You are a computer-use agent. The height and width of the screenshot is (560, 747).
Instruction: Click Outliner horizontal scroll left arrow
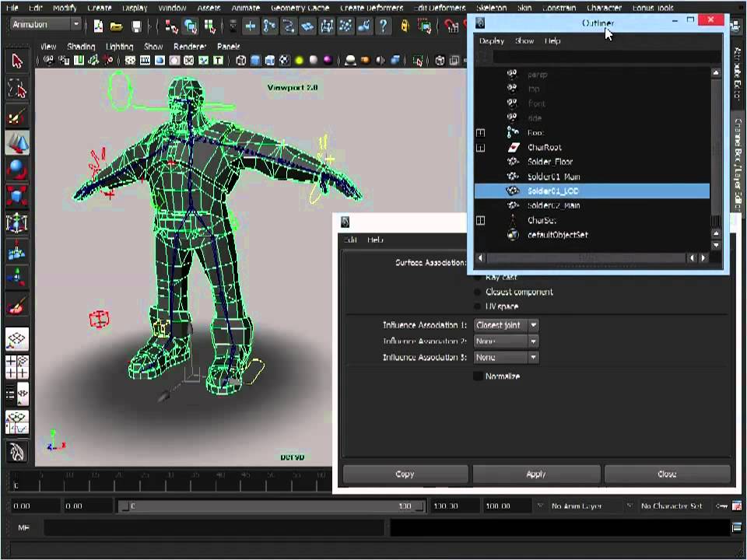[480, 258]
